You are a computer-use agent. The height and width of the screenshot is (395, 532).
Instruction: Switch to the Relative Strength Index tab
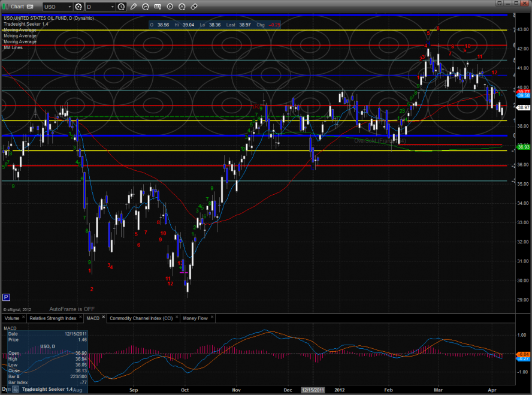53,318
